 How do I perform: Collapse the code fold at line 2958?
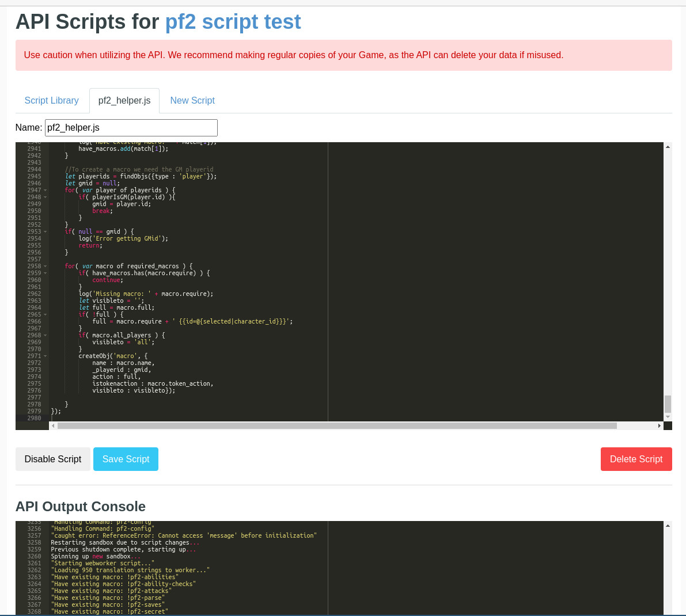[x=45, y=266]
